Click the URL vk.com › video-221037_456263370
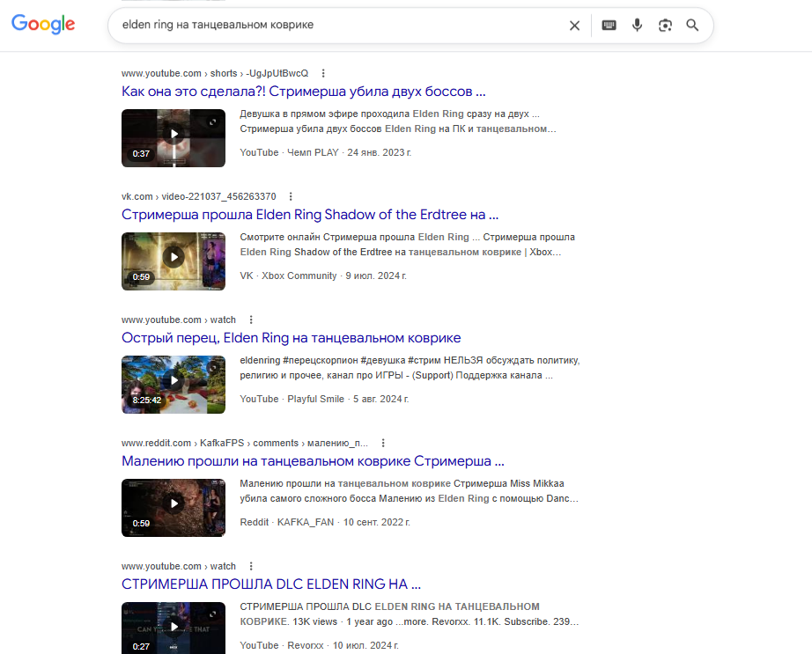 pos(199,196)
